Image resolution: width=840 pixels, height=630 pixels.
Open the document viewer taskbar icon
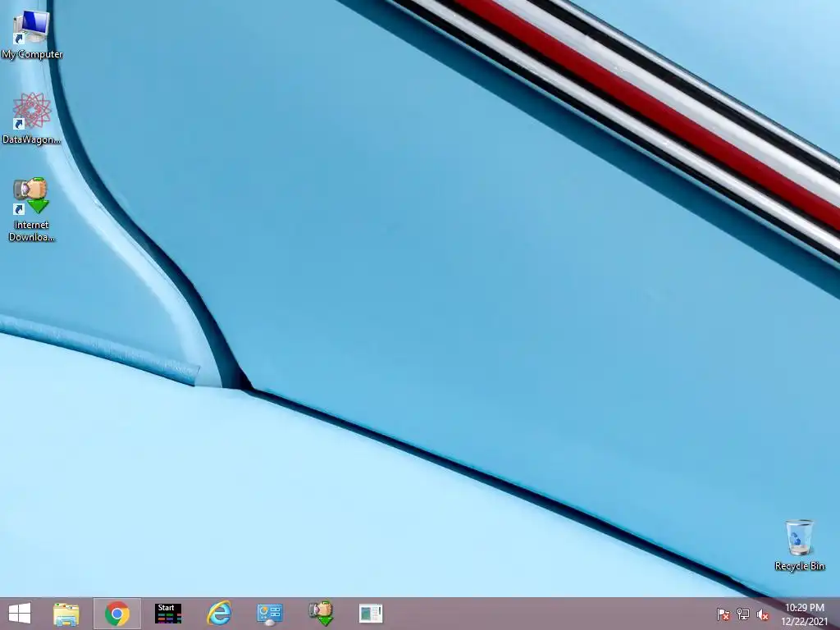pos(371,614)
